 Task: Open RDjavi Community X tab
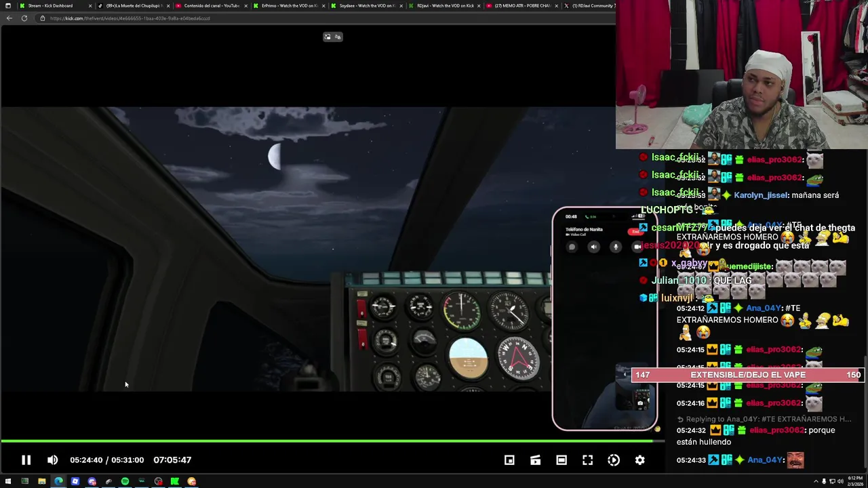(x=590, y=5)
